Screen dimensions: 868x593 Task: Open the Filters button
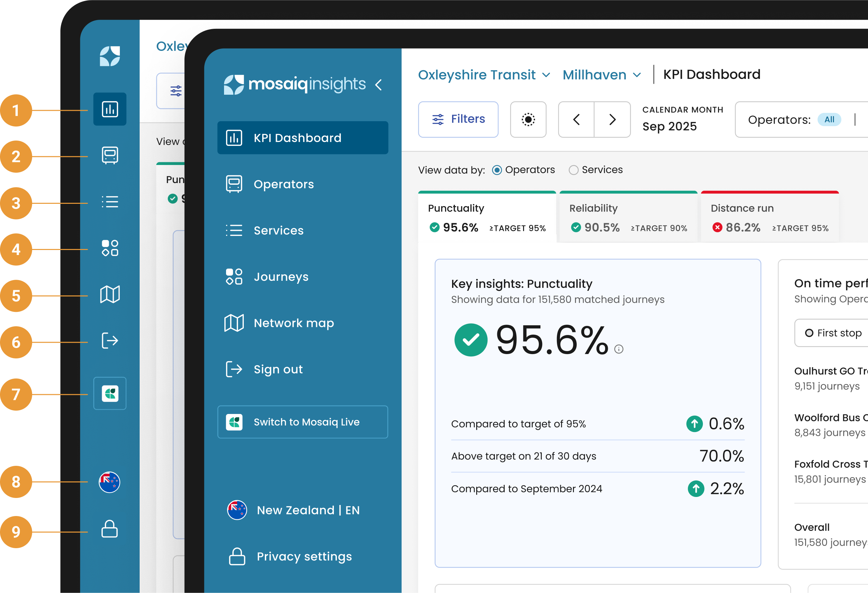[458, 119]
